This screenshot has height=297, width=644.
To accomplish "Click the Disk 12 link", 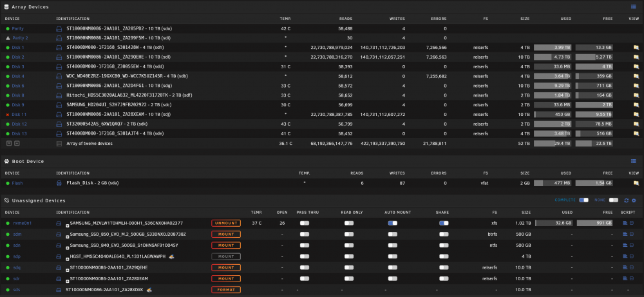I will tap(19, 124).
